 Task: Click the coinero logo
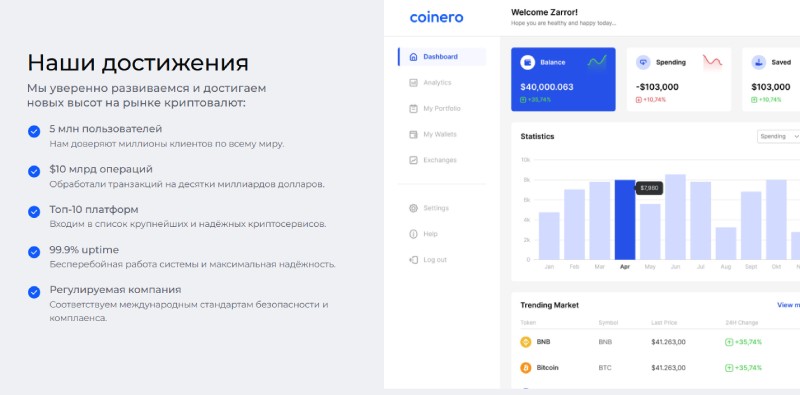tap(436, 17)
